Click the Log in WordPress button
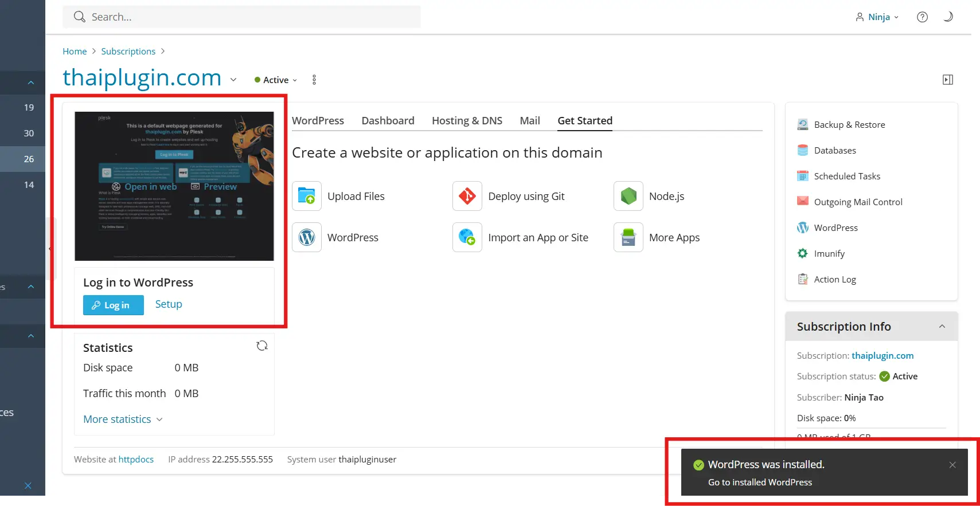Screen dimensions: 980x506 tap(113, 305)
